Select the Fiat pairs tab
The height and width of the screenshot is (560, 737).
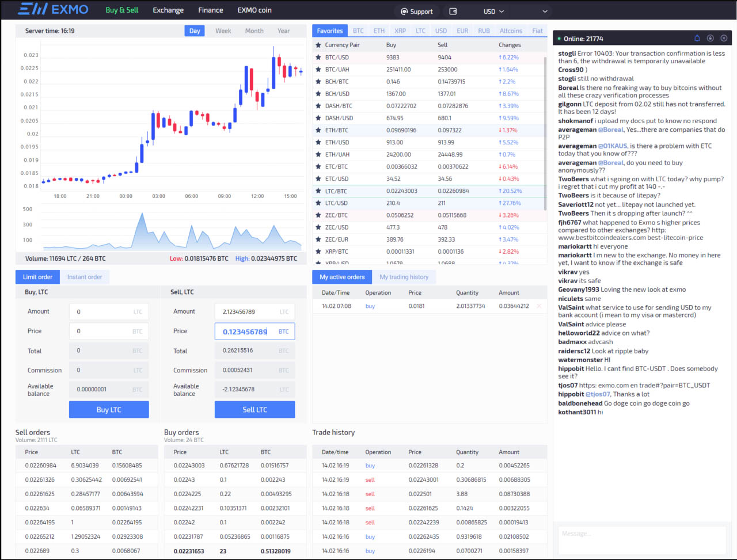tap(537, 31)
